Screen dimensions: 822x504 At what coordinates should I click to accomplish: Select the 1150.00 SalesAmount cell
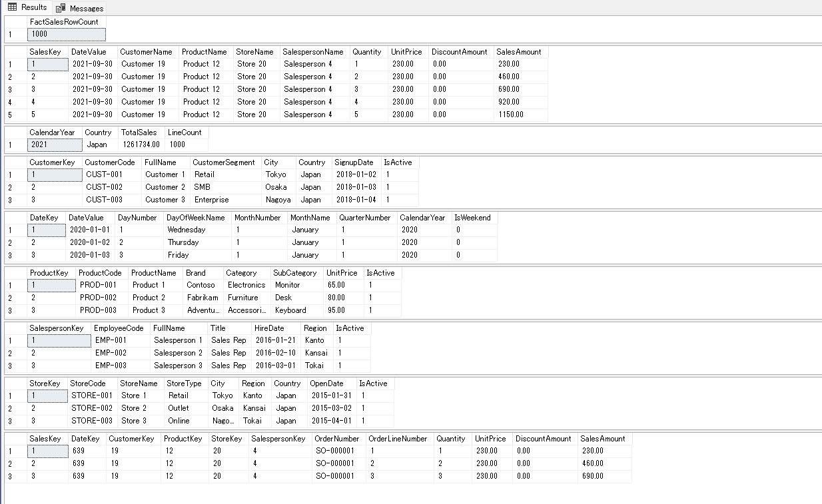(x=520, y=115)
